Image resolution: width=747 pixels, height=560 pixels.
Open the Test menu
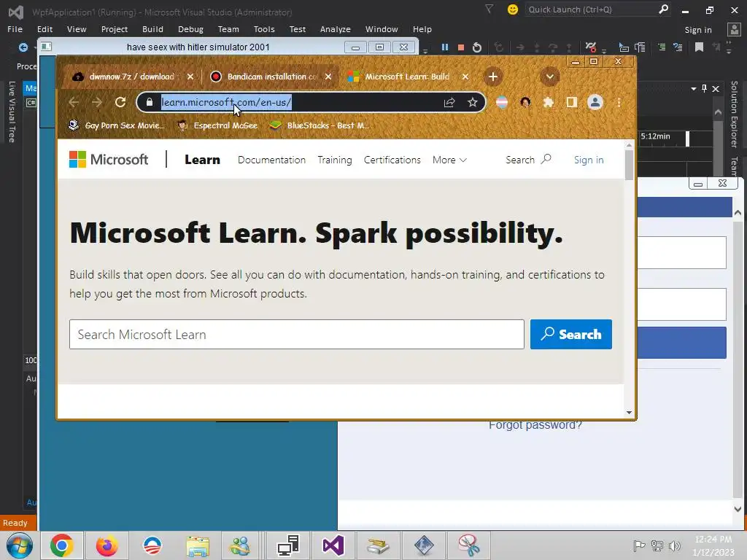click(x=298, y=29)
